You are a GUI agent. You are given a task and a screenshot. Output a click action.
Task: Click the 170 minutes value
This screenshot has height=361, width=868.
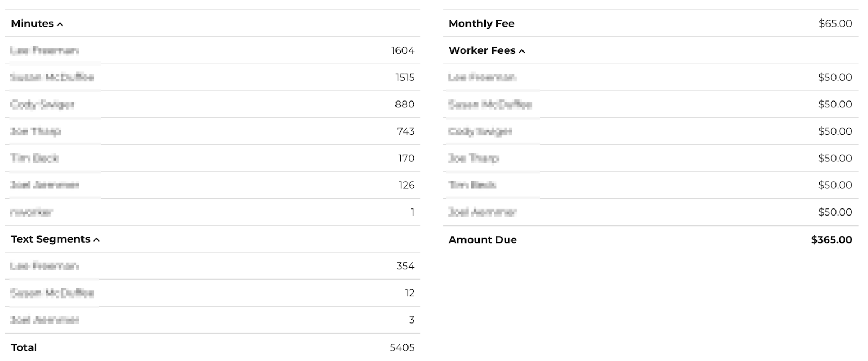406,159
